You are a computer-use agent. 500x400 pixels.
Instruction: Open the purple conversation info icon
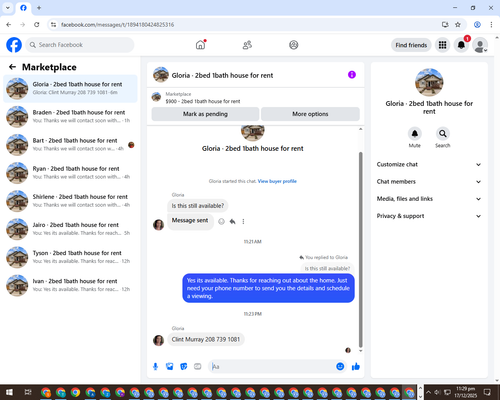[352, 75]
